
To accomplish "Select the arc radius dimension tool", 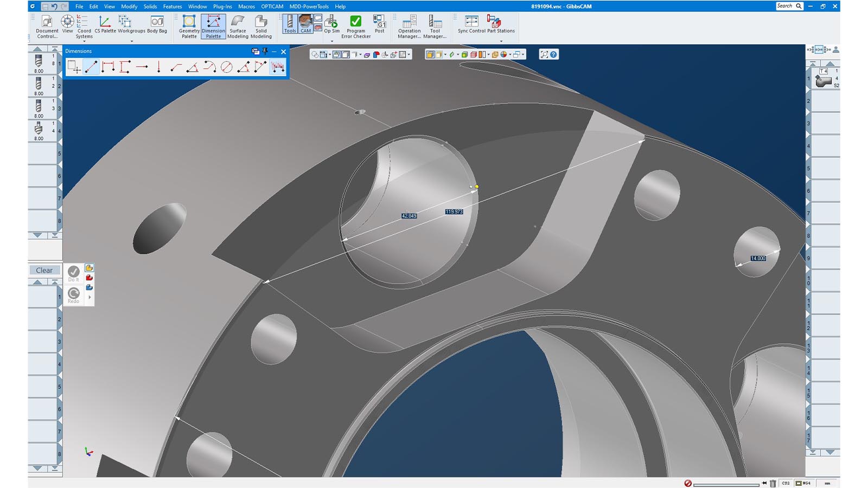I will pos(209,67).
